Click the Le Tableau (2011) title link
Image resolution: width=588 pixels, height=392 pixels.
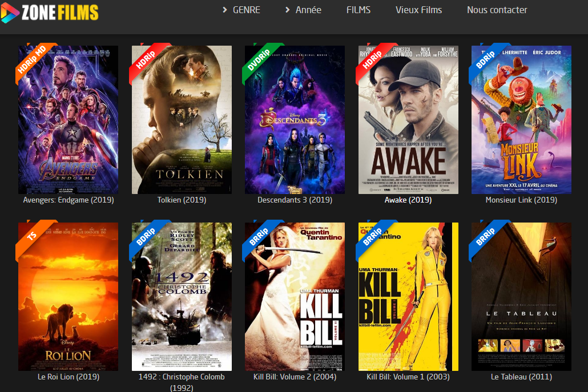point(521,377)
